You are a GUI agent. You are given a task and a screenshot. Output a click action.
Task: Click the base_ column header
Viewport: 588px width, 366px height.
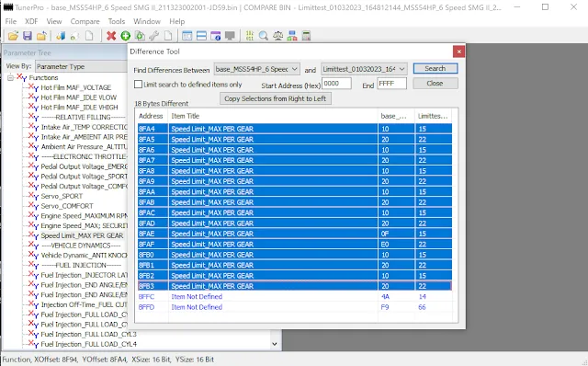click(396, 116)
